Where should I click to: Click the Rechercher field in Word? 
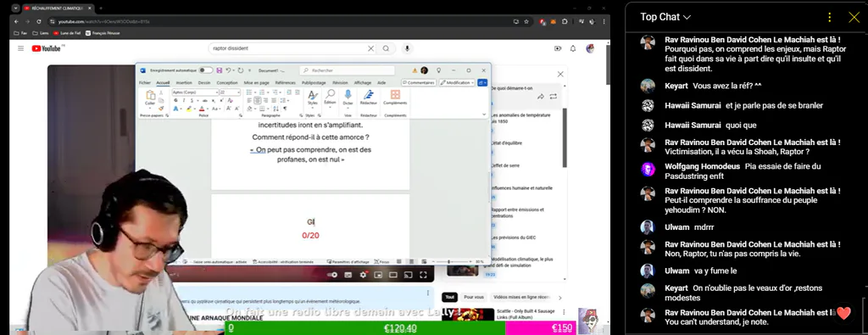[347, 70]
